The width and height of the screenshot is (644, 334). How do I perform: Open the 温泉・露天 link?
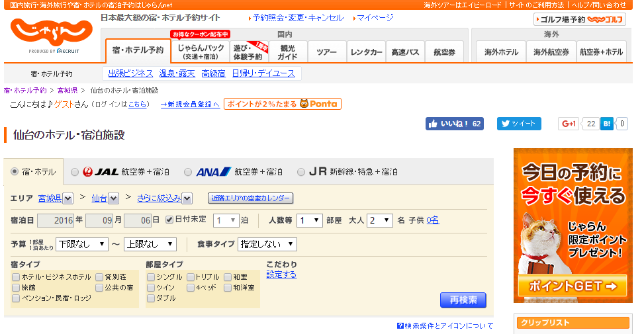[177, 73]
